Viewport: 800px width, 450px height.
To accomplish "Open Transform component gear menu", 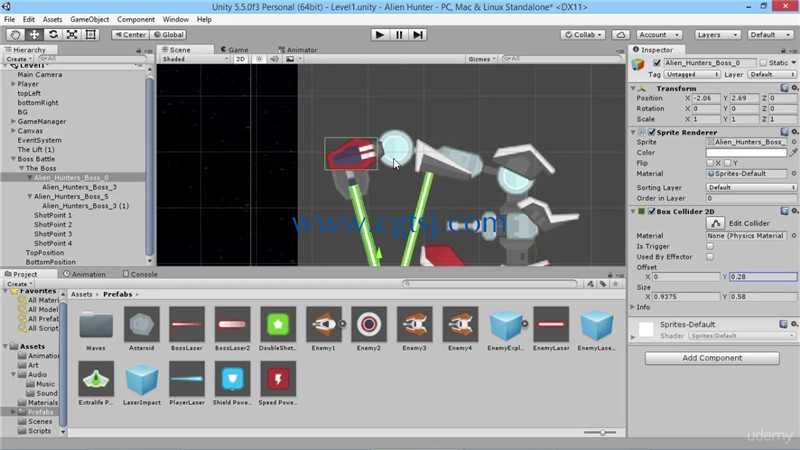I will point(794,88).
